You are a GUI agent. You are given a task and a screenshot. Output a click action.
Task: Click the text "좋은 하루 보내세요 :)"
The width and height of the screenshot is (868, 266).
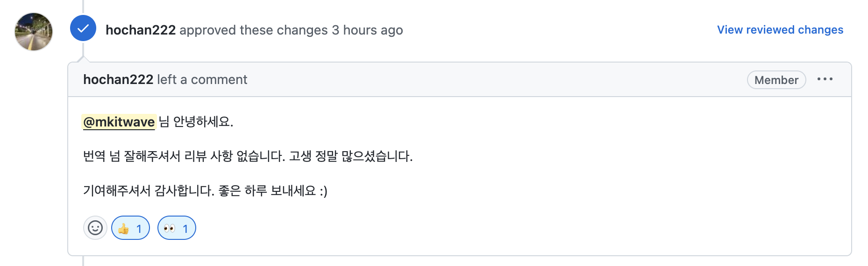click(x=273, y=191)
